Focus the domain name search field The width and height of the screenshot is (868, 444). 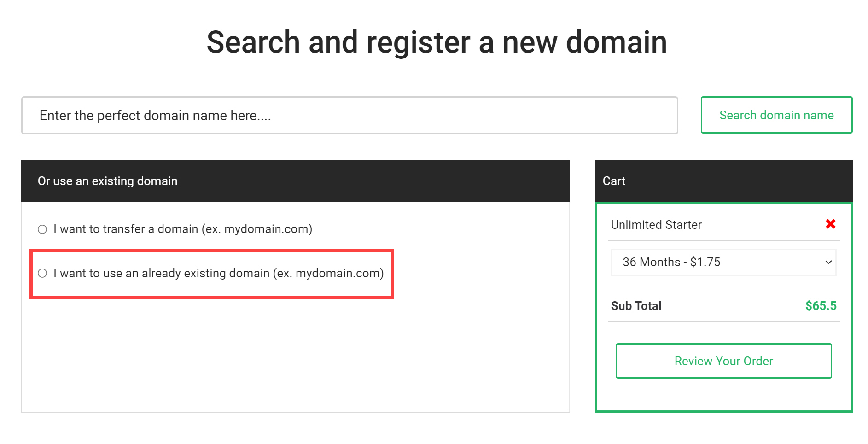[350, 115]
